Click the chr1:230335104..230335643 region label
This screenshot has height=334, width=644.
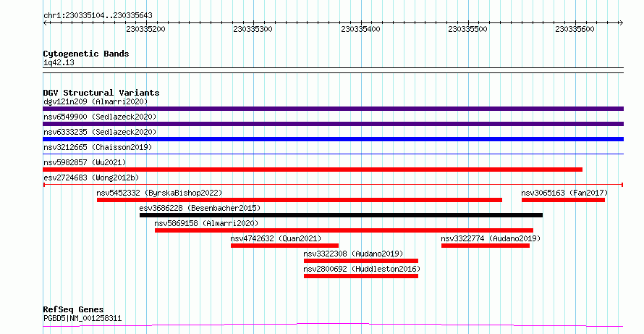[x=98, y=16]
